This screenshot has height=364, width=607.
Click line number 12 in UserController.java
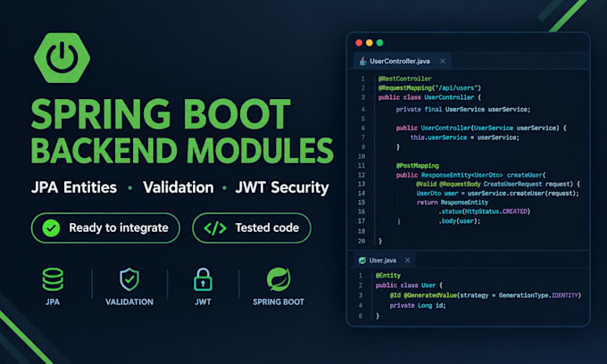(362, 175)
